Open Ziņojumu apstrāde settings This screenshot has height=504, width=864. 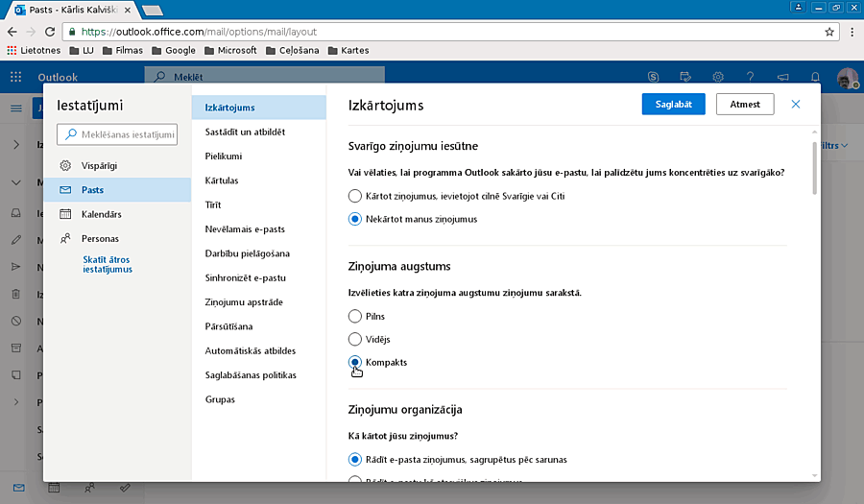pyautogui.click(x=259, y=301)
